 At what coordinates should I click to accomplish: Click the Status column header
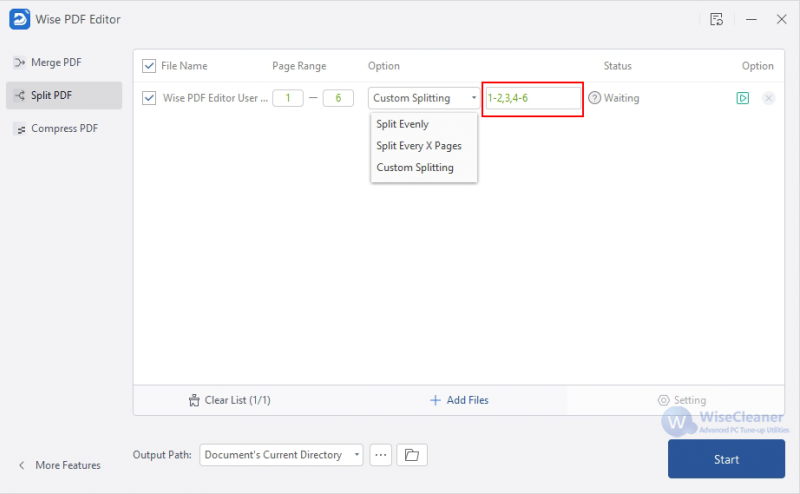click(617, 66)
